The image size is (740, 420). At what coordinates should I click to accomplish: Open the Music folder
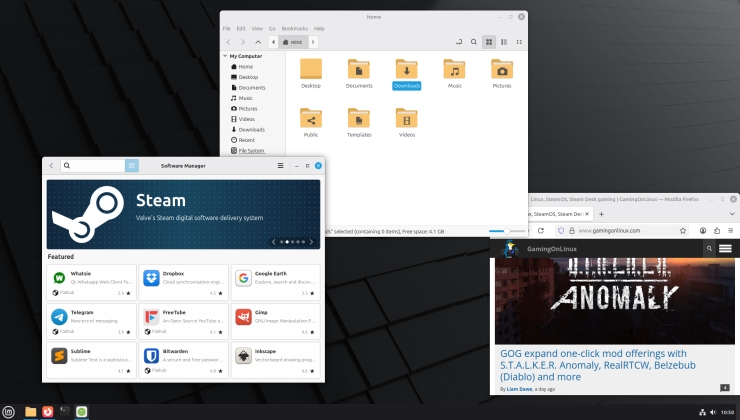454,73
